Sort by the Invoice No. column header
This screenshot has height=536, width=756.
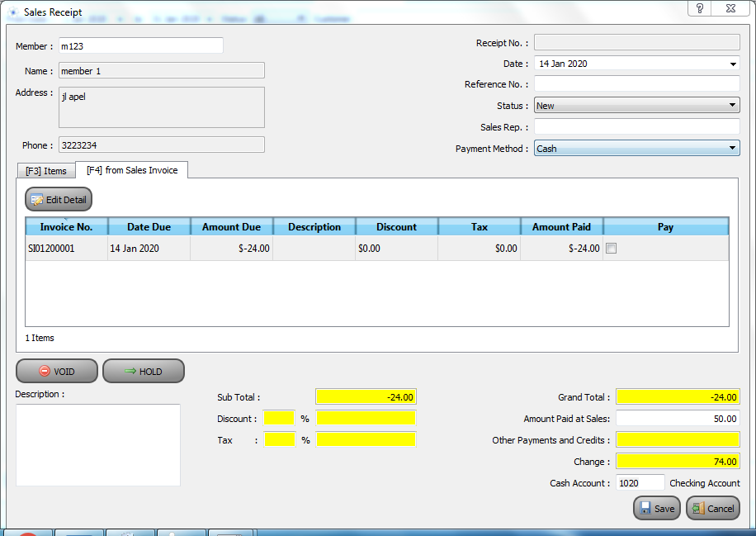point(66,227)
